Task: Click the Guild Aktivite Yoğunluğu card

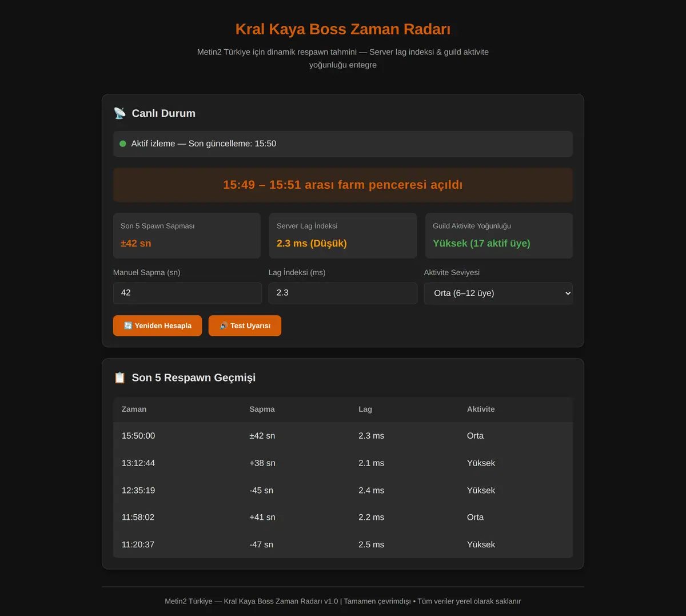Action: [x=499, y=236]
